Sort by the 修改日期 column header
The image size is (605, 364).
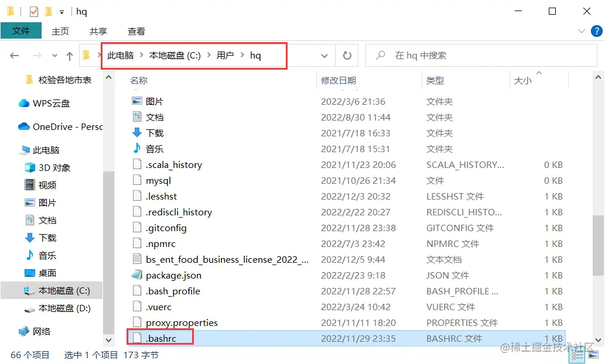point(339,80)
